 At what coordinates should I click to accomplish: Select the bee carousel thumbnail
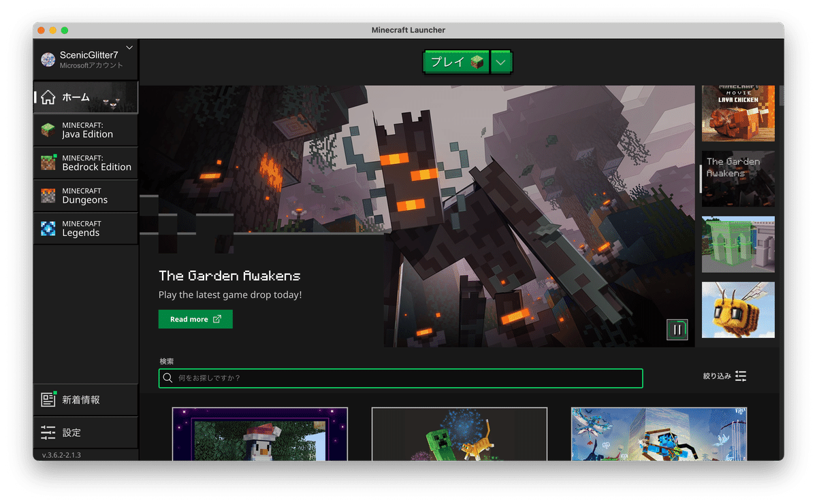point(738,310)
